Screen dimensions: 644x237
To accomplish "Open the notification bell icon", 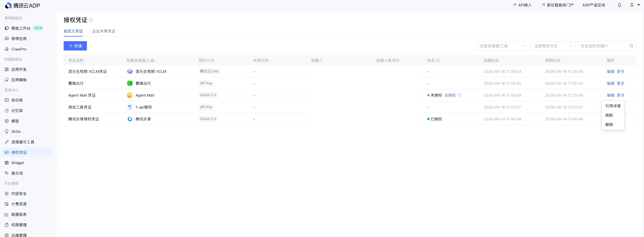I will pyautogui.click(x=620, y=5).
